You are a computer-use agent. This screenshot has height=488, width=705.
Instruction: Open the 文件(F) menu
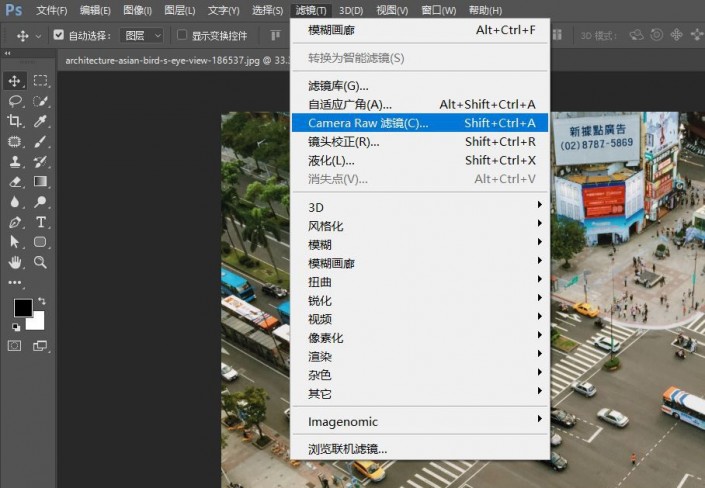(x=52, y=10)
